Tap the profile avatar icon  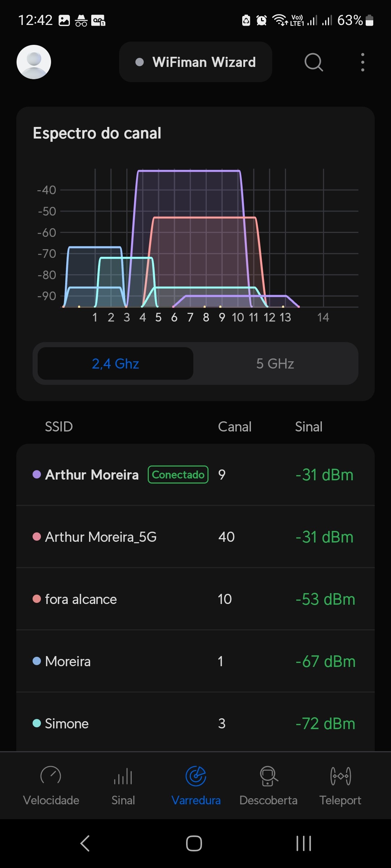click(x=34, y=62)
